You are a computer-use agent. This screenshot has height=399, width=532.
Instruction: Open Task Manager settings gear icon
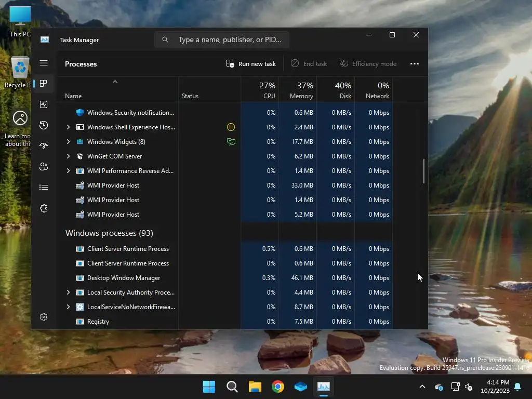(44, 317)
